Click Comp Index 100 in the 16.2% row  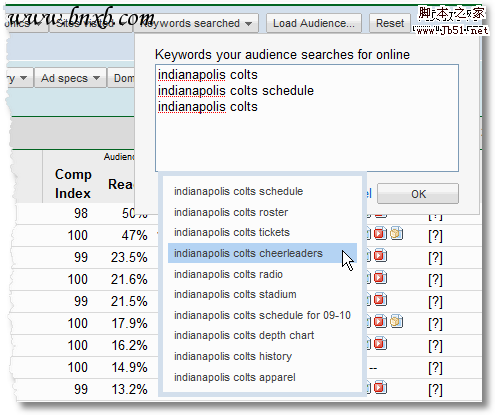78,345
